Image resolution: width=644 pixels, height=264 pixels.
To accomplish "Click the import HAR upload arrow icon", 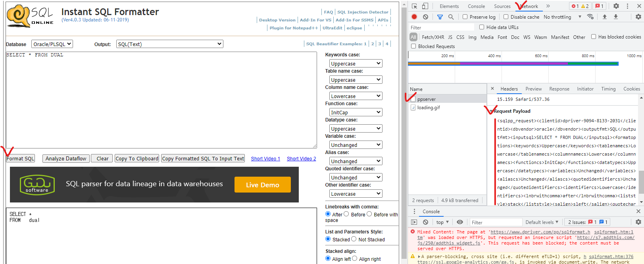I will tap(605, 17).
